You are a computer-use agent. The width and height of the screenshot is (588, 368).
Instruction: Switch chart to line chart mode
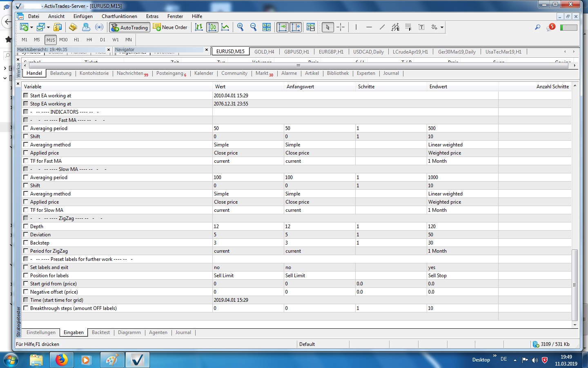pos(225,27)
